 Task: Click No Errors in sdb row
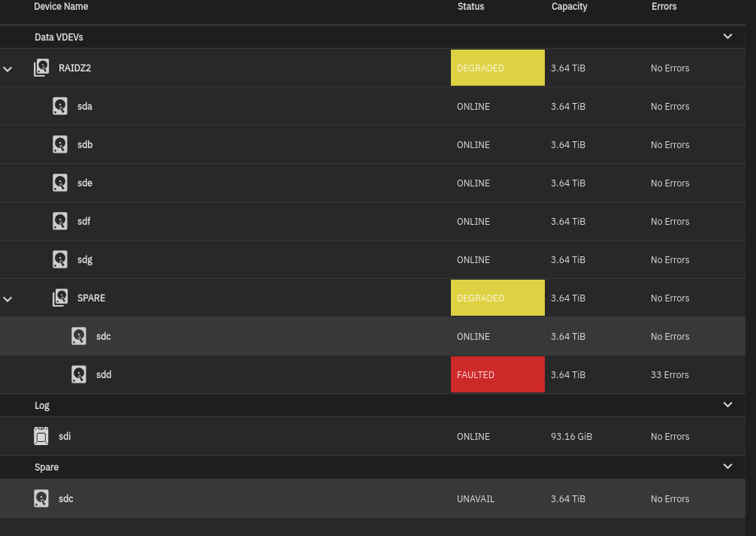(x=670, y=145)
